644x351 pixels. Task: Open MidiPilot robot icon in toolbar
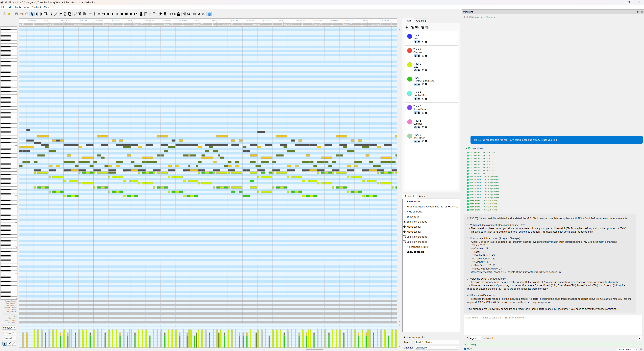210,14
